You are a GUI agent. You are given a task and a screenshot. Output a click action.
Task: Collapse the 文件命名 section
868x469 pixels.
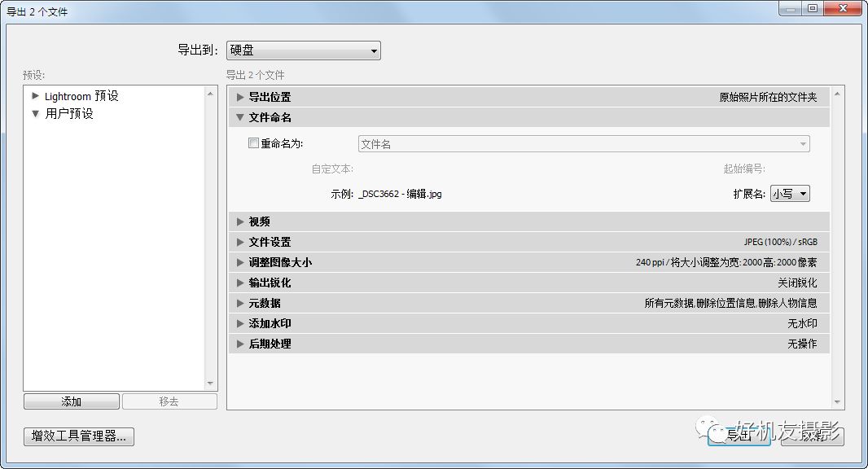(x=239, y=116)
